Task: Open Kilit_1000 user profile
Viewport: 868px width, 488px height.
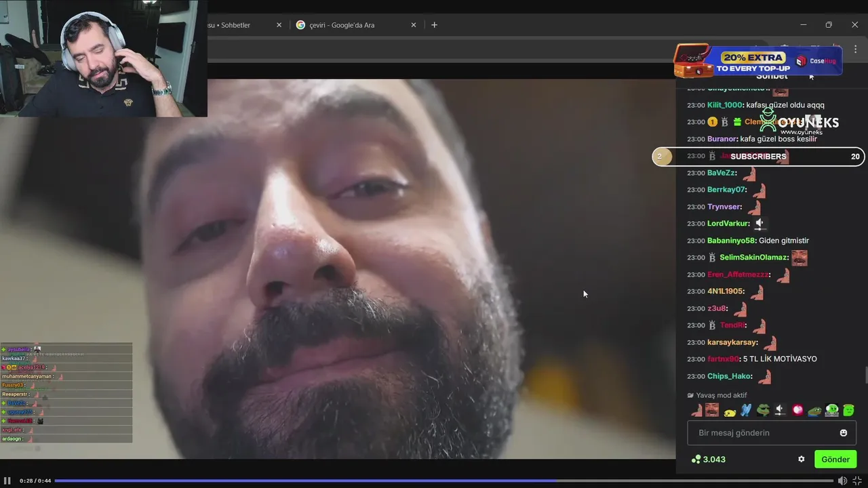Action: (725, 105)
